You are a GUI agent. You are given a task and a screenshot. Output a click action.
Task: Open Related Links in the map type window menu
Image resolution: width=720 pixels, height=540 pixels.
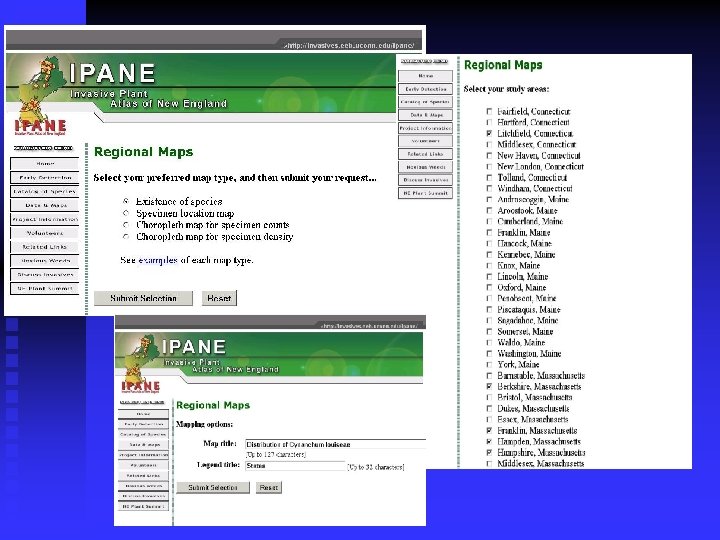[45, 247]
